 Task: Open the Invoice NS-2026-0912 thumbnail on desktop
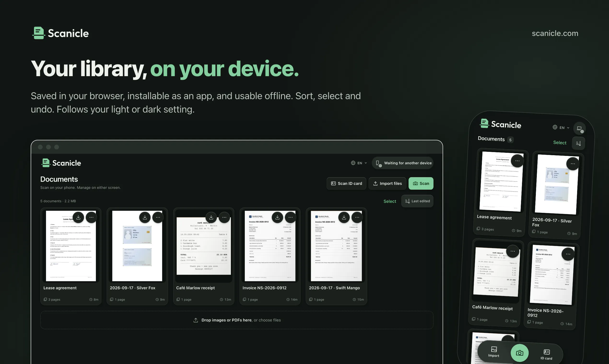[x=270, y=246]
